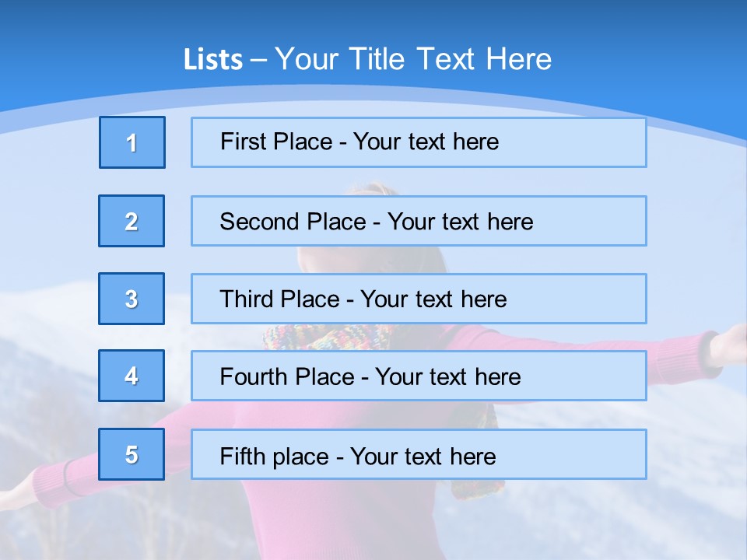747x560 pixels.
Task: Click the number 1 box
Action: pos(132,142)
